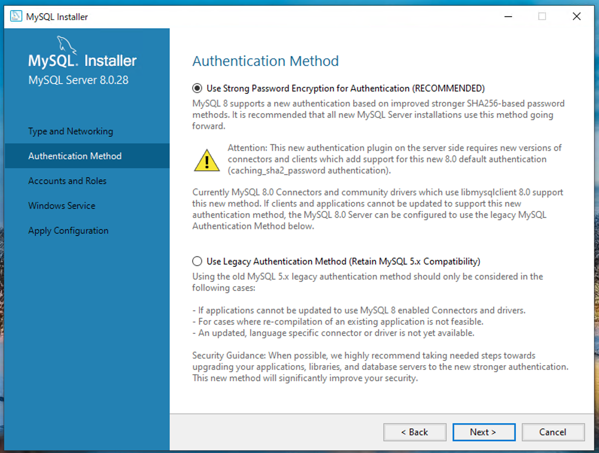599x453 pixels.
Task: Open Accounts and Roles step in sidebar
Action: point(67,181)
